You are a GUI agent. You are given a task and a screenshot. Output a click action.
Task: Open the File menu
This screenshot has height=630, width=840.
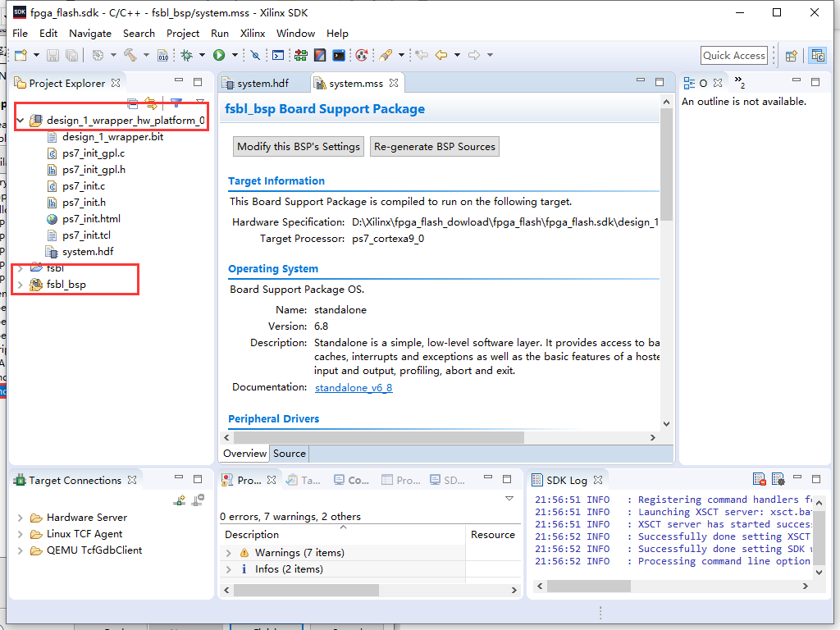(x=20, y=33)
